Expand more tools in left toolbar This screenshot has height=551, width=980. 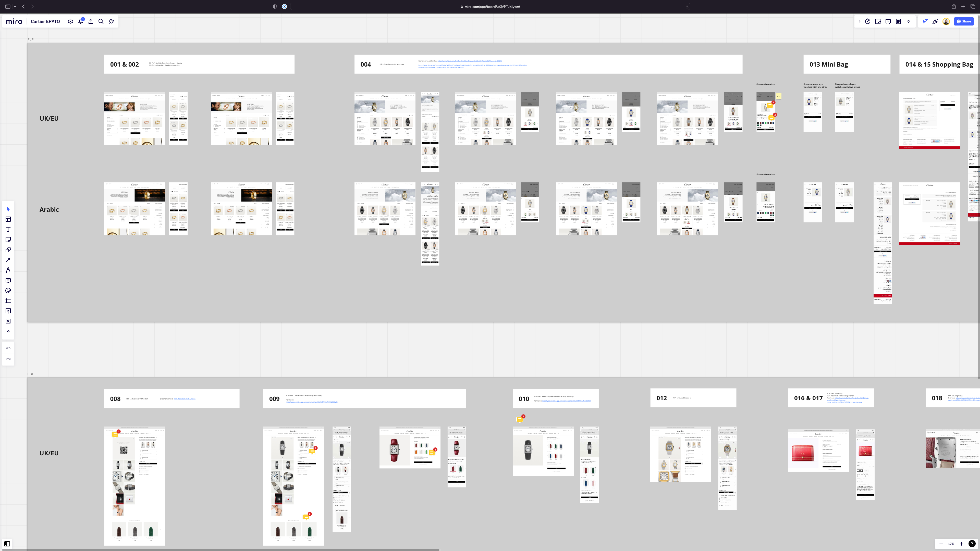(x=8, y=332)
